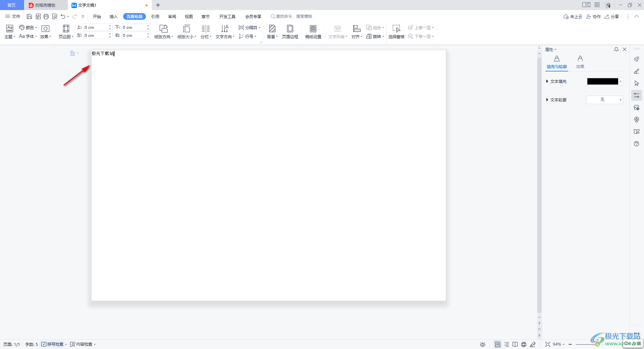The height and width of the screenshot is (349, 644).
Task: Open the help question mark sidebar icon
Action: pyautogui.click(x=637, y=144)
